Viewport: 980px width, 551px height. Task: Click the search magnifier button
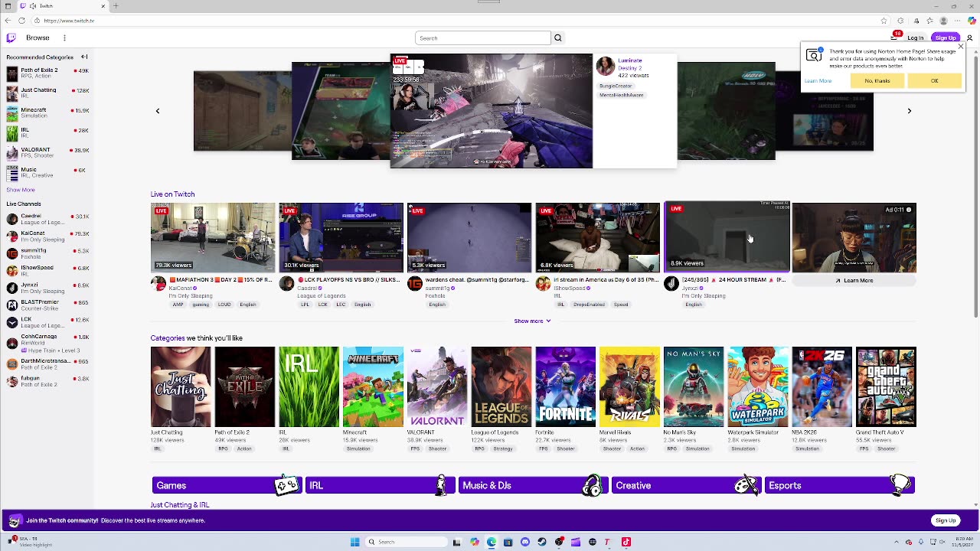(x=558, y=37)
